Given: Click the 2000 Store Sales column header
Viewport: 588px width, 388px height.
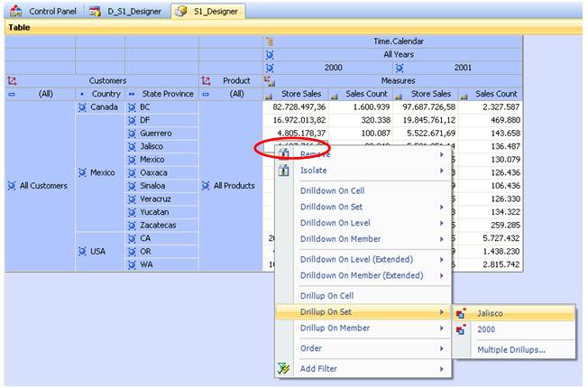Looking at the screenshot, I should 296,94.
